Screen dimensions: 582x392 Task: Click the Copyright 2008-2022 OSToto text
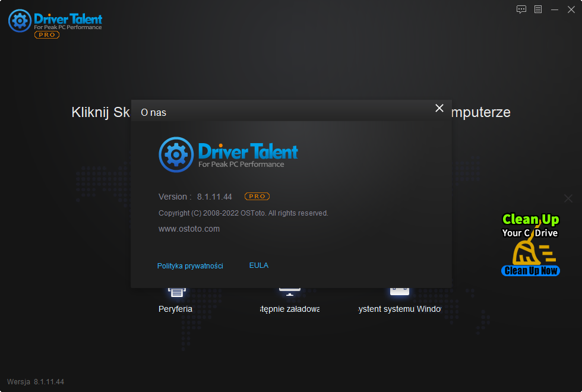click(243, 213)
